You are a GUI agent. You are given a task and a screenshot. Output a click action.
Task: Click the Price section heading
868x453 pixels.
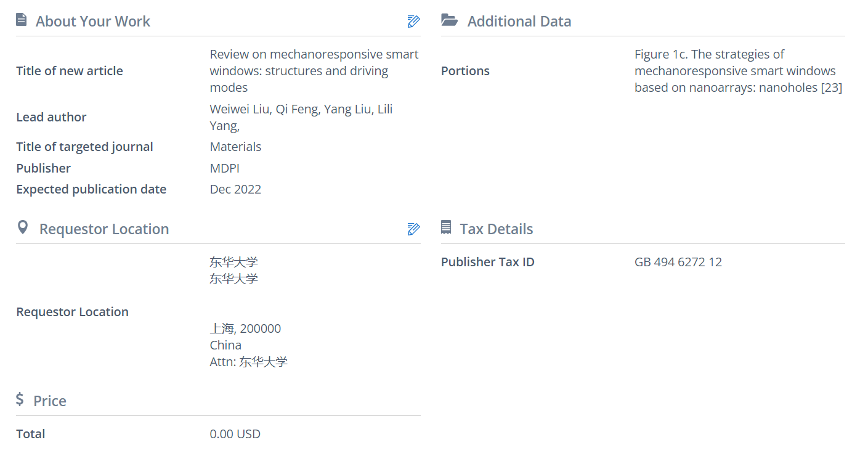[x=49, y=401]
